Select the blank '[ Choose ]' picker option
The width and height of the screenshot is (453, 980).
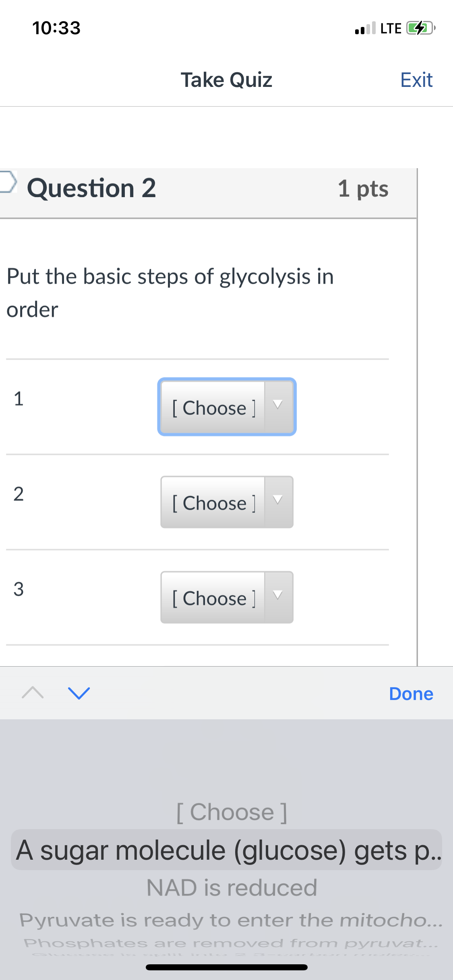click(x=232, y=812)
